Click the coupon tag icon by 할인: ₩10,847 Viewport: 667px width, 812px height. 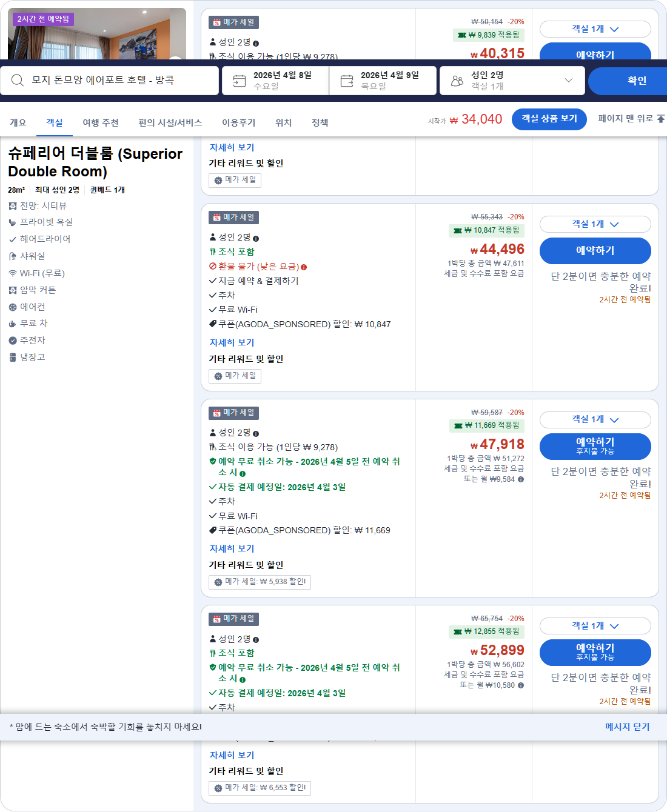coord(213,324)
